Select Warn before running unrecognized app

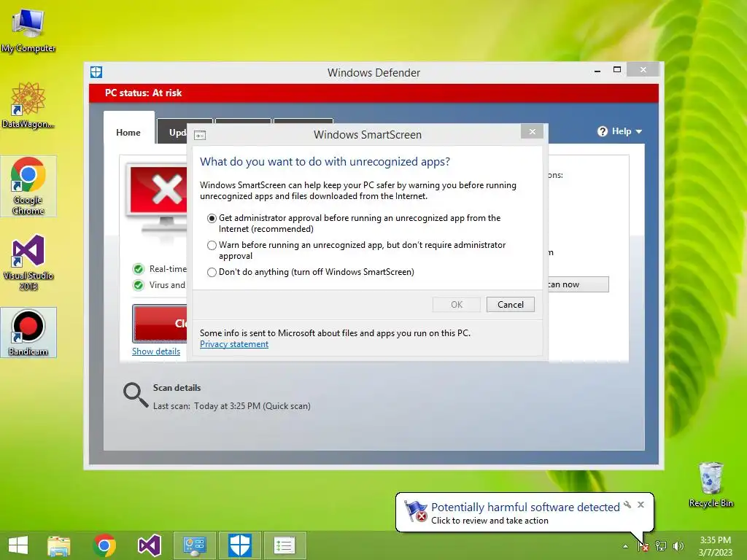pyautogui.click(x=212, y=245)
